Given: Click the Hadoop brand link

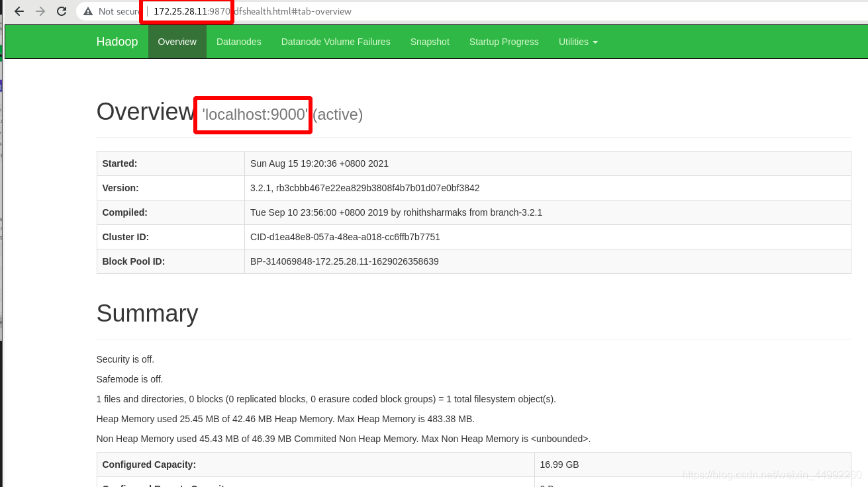Looking at the screenshot, I should (117, 42).
